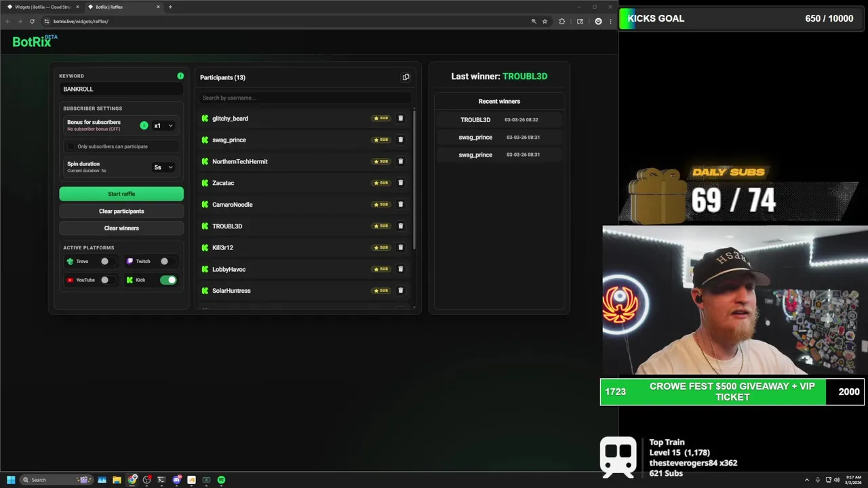Click participants list scrollbar

(x=414, y=180)
